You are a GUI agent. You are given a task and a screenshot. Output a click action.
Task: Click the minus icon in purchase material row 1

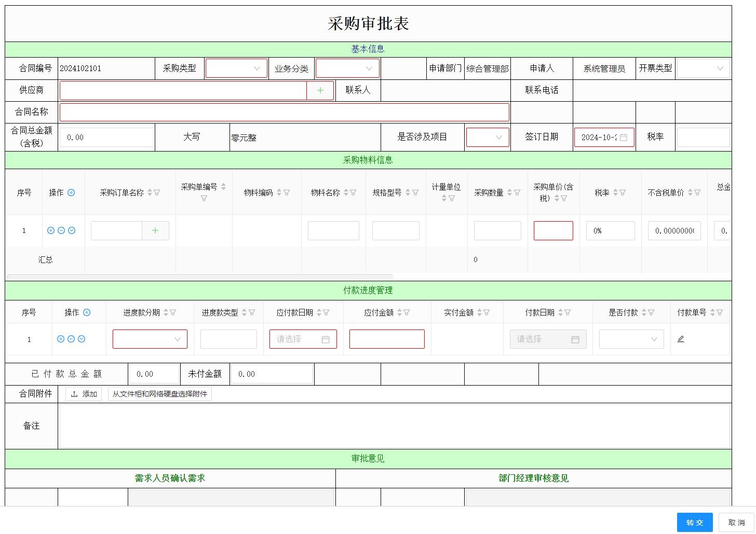coord(61,230)
